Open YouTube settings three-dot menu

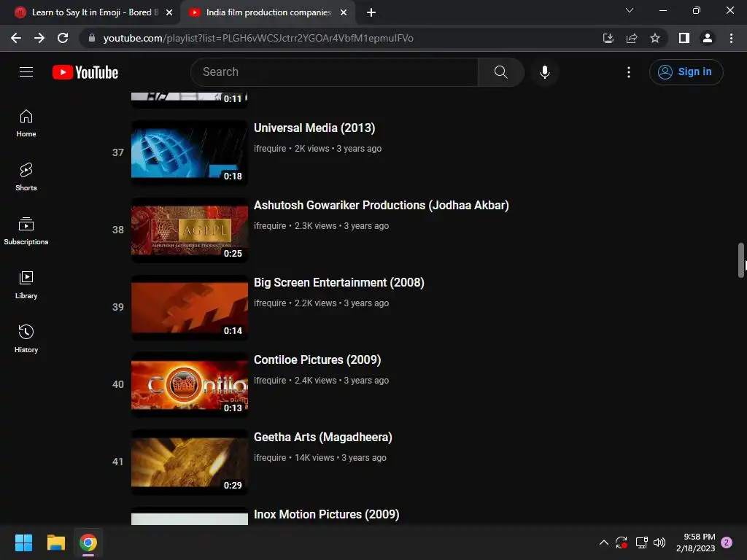pos(628,72)
